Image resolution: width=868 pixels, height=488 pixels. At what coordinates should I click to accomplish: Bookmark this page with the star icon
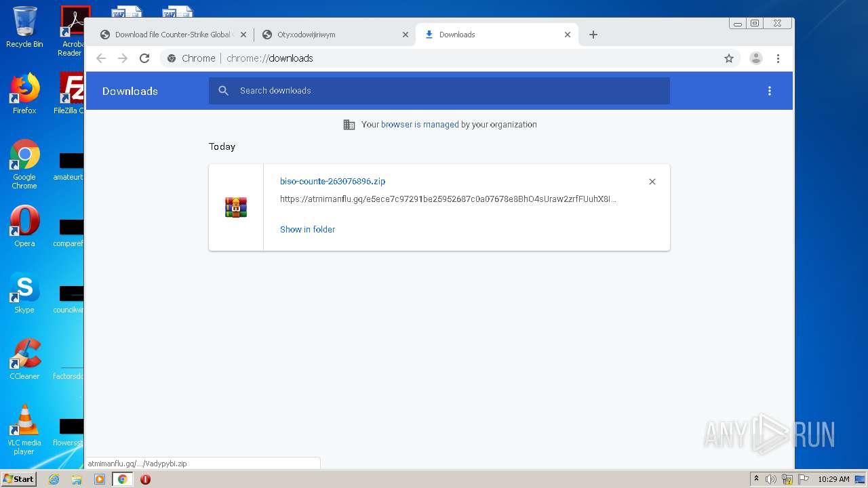(729, 58)
